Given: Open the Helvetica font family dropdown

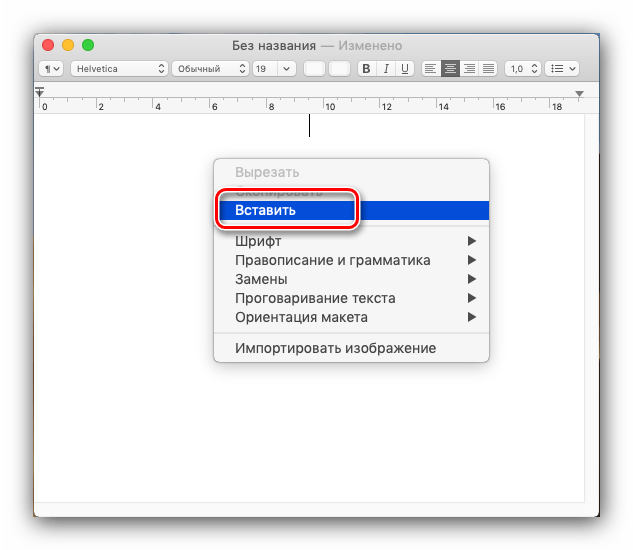Looking at the screenshot, I should [x=119, y=69].
